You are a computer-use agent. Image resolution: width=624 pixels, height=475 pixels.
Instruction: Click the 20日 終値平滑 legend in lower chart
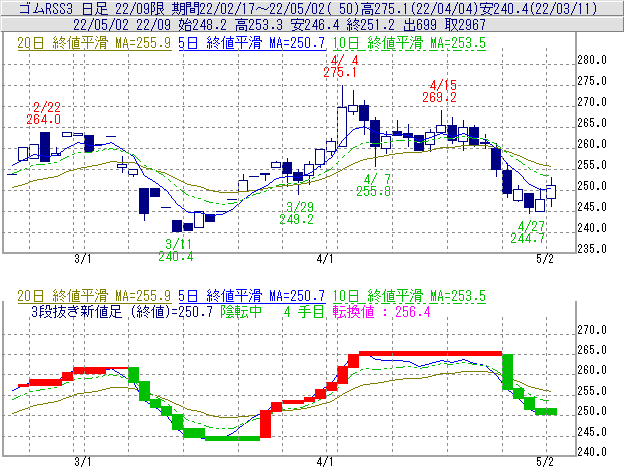[94, 296]
